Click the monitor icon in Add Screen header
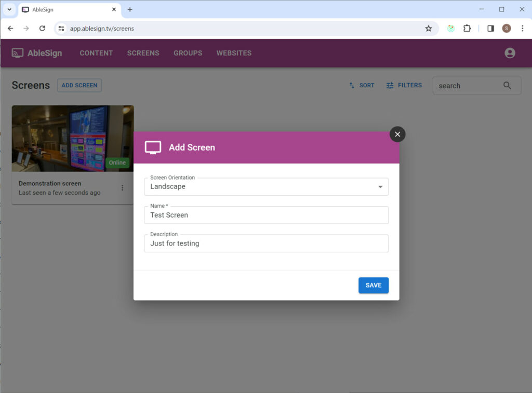 tap(153, 147)
